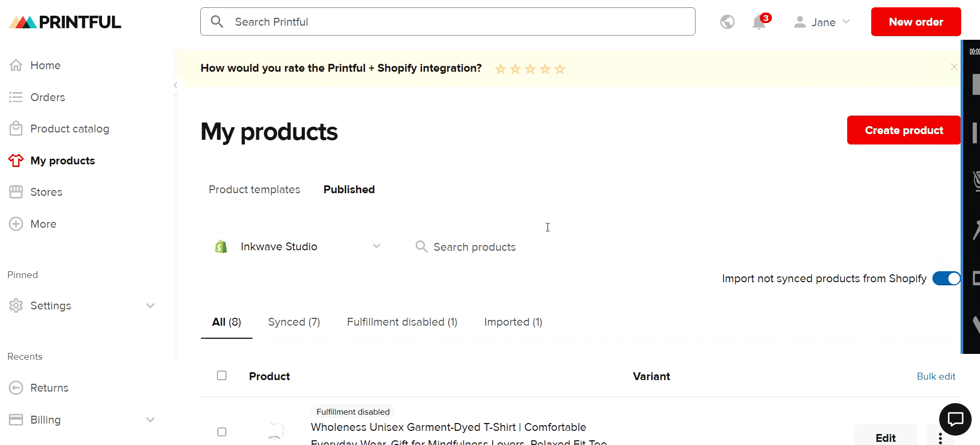
Task: Click the Variant column header
Action: pyautogui.click(x=651, y=376)
